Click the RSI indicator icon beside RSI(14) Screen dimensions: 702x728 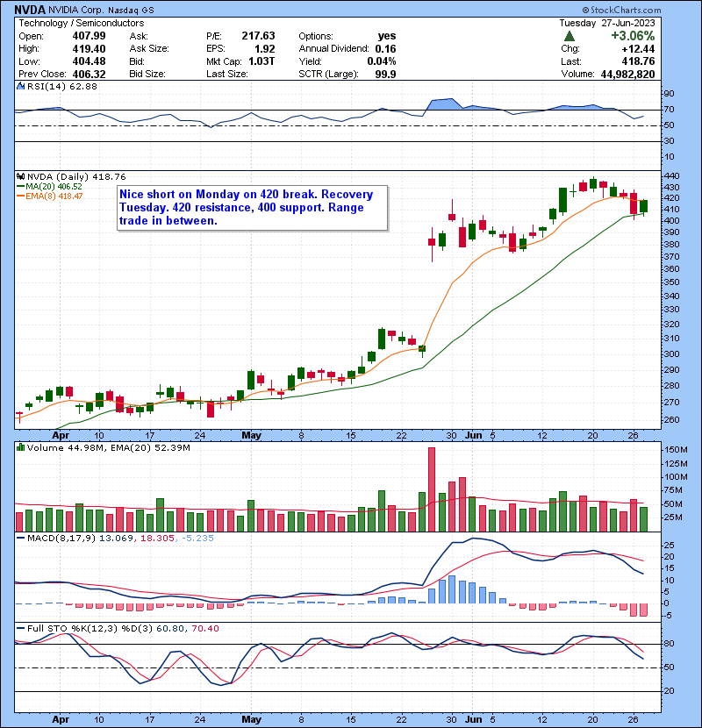pos(20,86)
